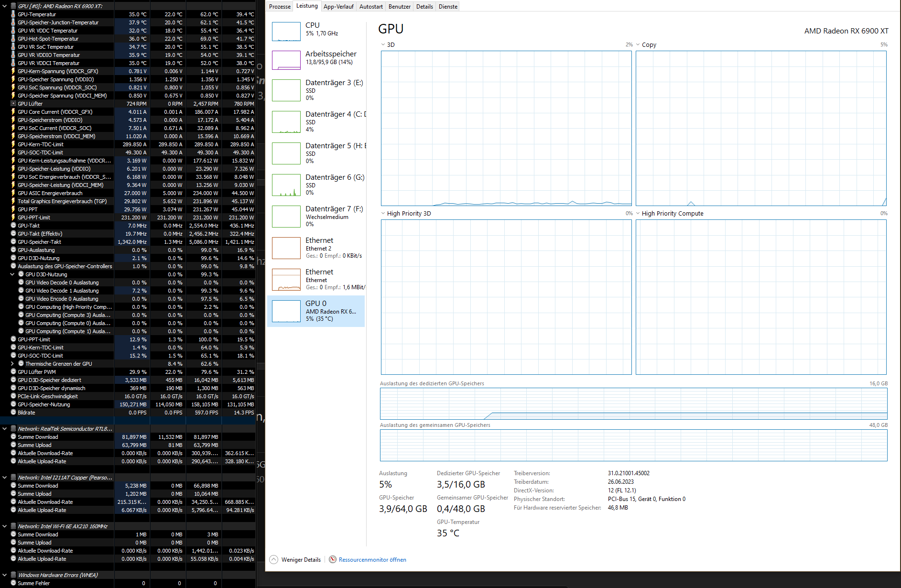The height and width of the screenshot is (588, 901).
Task: Select the GPU Computing (Compute 3) row
Action: click(x=128, y=315)
